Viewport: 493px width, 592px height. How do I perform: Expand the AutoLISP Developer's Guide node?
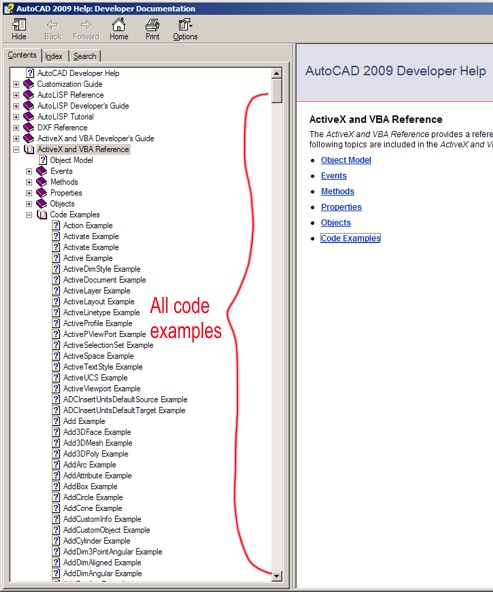[x=16, y=106]
